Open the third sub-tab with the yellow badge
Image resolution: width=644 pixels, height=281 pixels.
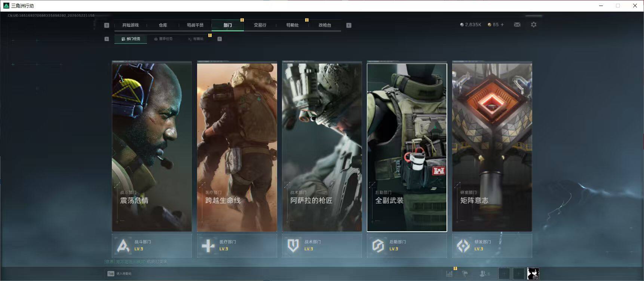196,39
